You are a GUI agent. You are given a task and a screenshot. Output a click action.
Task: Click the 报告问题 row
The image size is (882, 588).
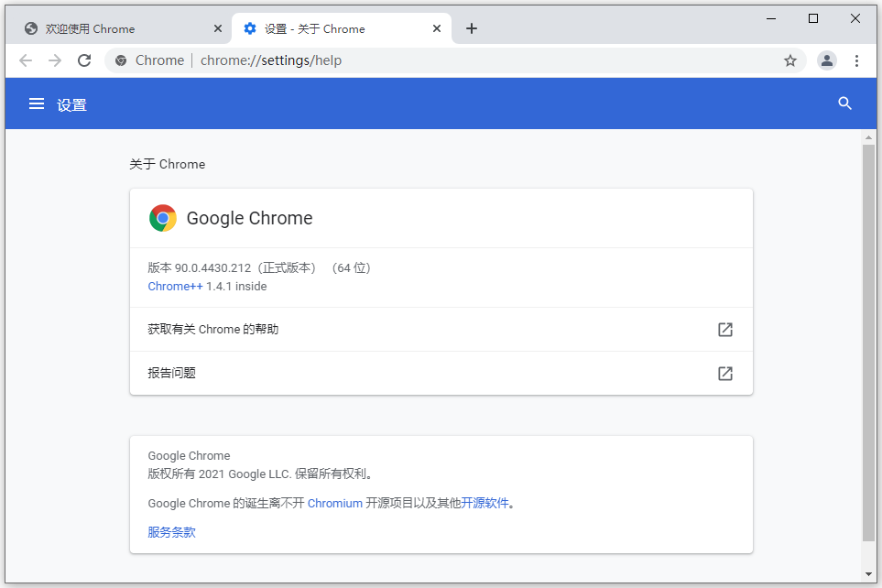click(441, 373)
